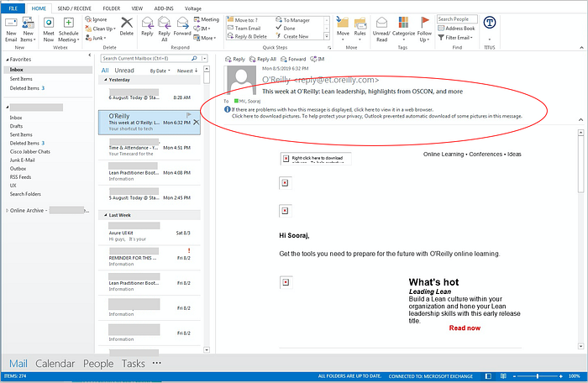Open the Rules button

click(x=360, y=29)
